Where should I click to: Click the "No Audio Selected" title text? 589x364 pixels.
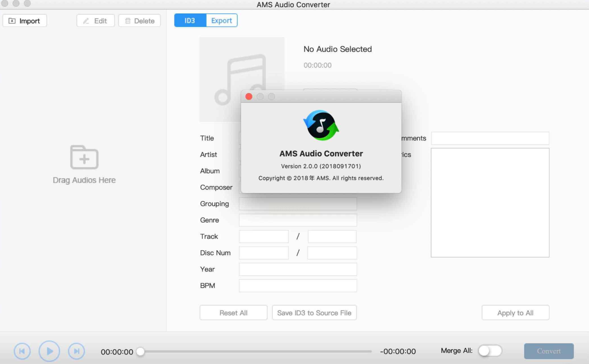click(338, 49)
